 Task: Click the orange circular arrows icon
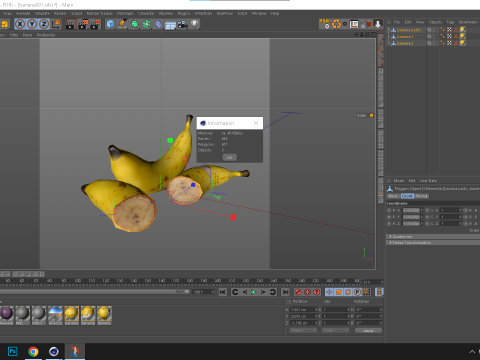click(337, 24)
